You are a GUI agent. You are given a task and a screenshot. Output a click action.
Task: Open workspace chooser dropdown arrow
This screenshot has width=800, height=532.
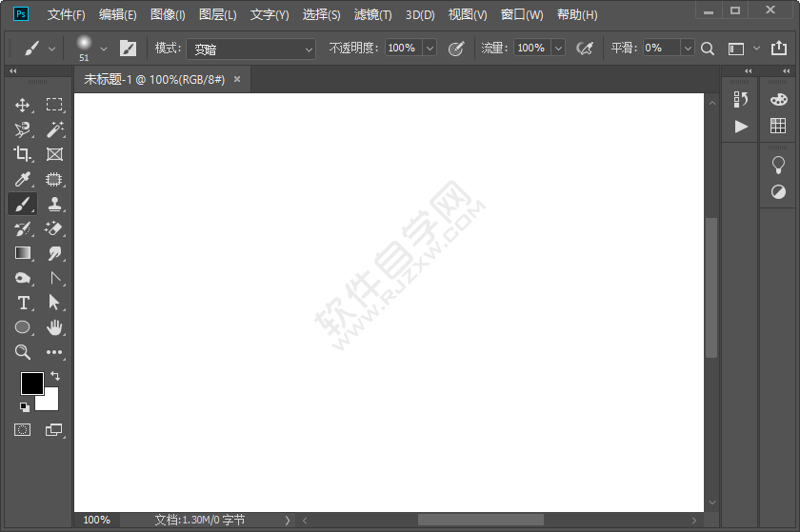[756, 49]
